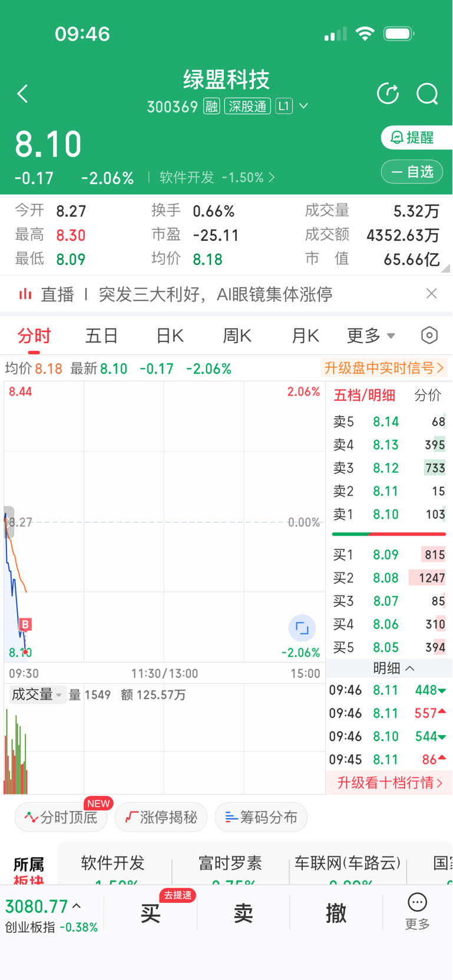Tap 升级看十档行情 upgrade link
Viewport: 453px width, 980px height.
pos(389,783)
